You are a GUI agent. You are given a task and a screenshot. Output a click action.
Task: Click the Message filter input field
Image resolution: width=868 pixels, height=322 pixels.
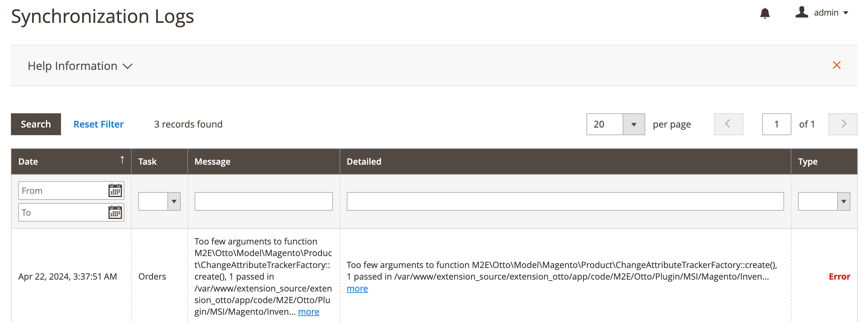263,201
